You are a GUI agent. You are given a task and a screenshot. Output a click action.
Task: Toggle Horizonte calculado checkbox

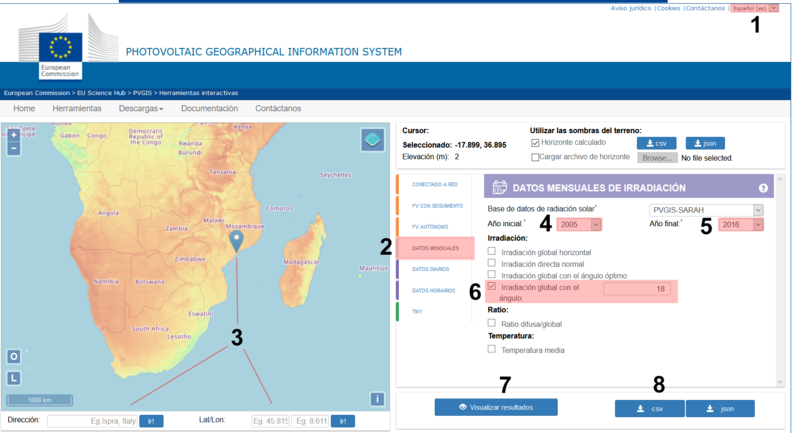(535, 143)
